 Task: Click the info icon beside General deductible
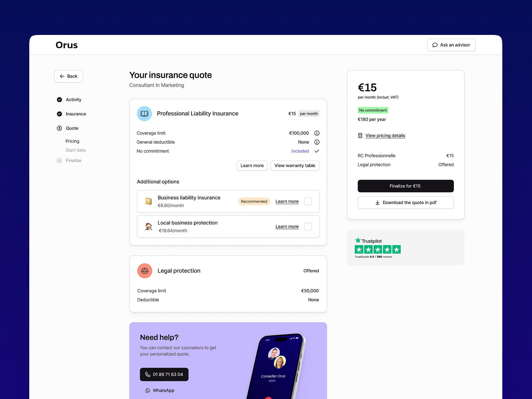pos(317,142)
